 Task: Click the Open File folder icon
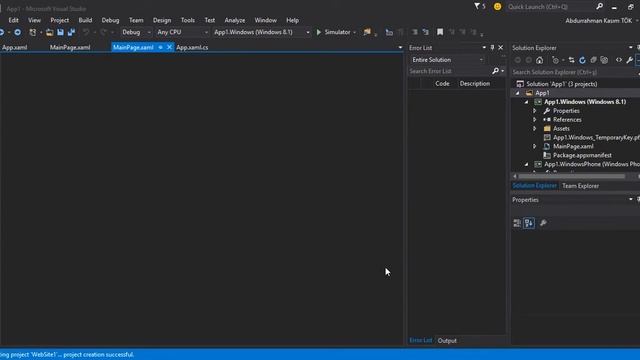(49, 32)
